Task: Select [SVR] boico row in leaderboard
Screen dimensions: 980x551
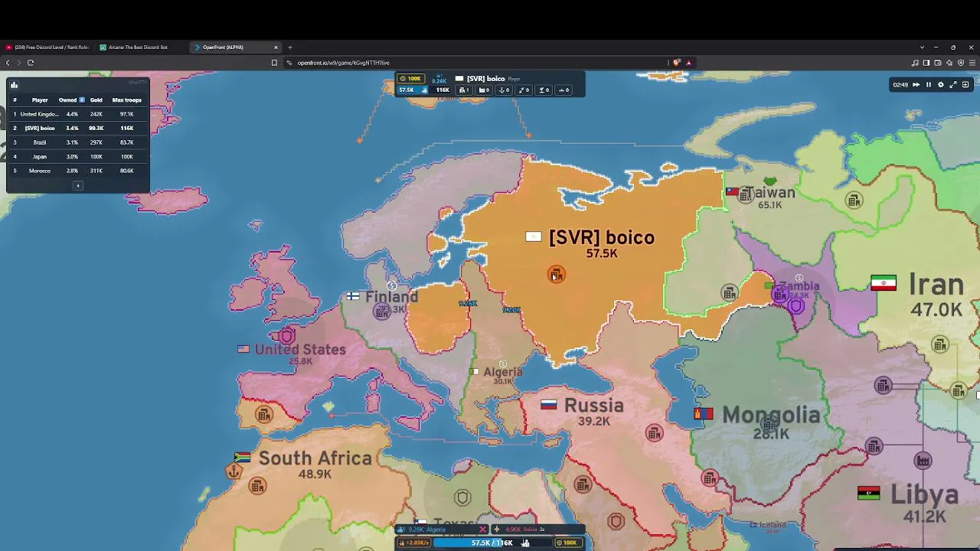Action: coord(78,128)
